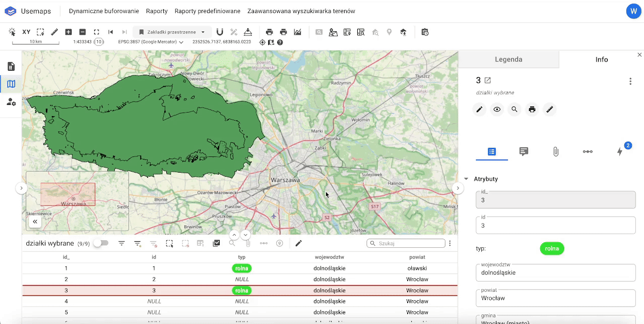This screenshot has height=324, width=644.
Task: Enable the magnet snapping tool
Action: 220,32
